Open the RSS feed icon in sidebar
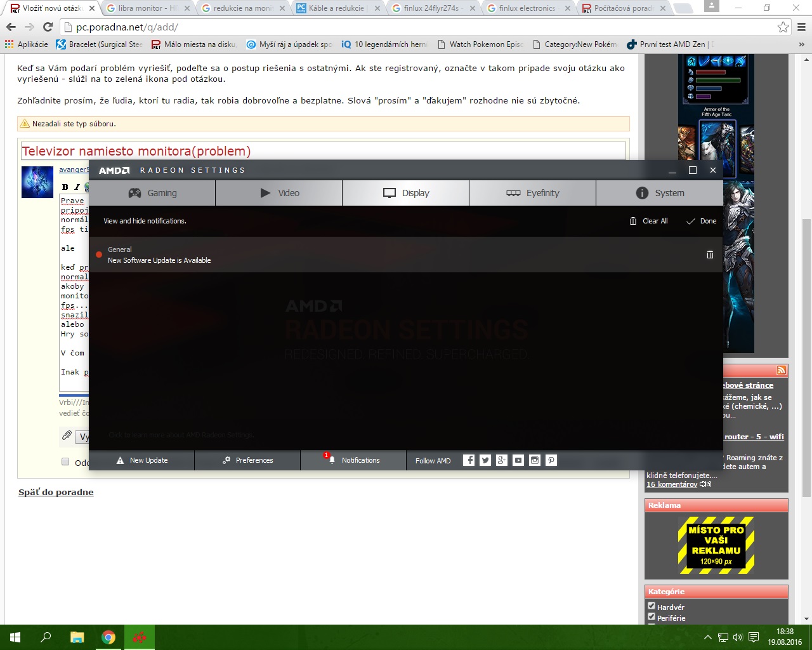Screen dimensions: 812x650 (x=782, y=370)
